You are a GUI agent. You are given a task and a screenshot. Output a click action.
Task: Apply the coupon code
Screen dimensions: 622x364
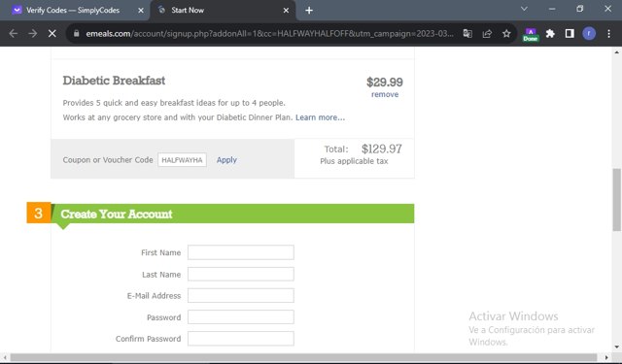point(226,159)
